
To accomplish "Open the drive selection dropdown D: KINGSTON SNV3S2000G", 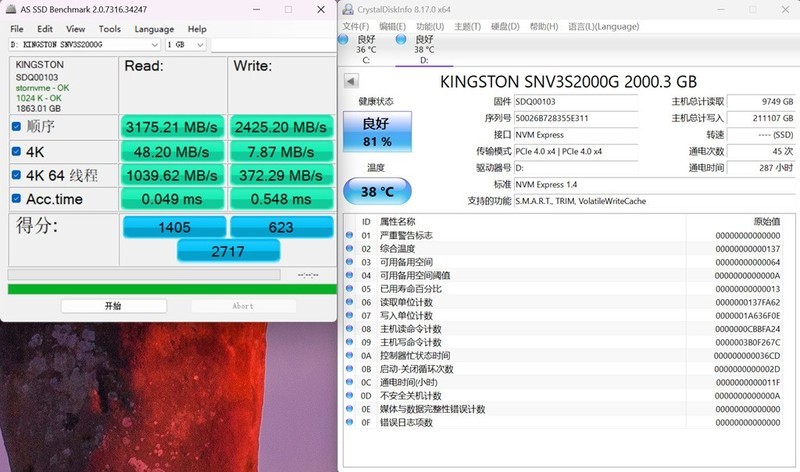I will (84, 45).
